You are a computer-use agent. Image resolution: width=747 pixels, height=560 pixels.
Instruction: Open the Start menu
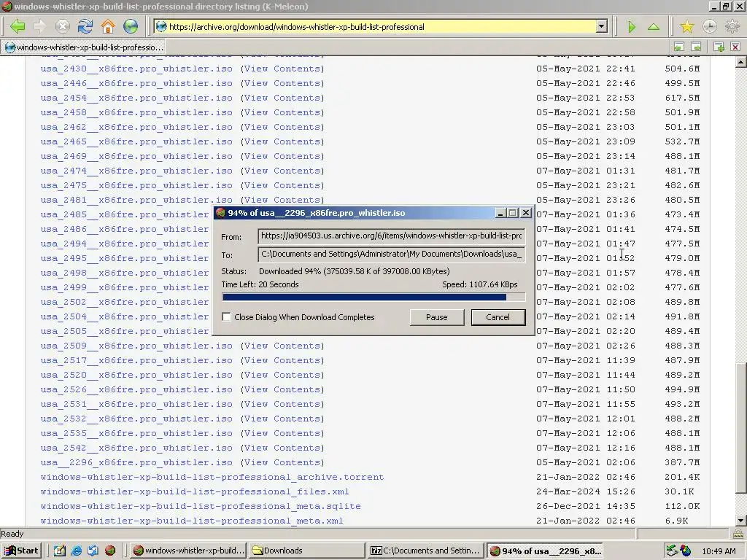[x=21, y=551]
